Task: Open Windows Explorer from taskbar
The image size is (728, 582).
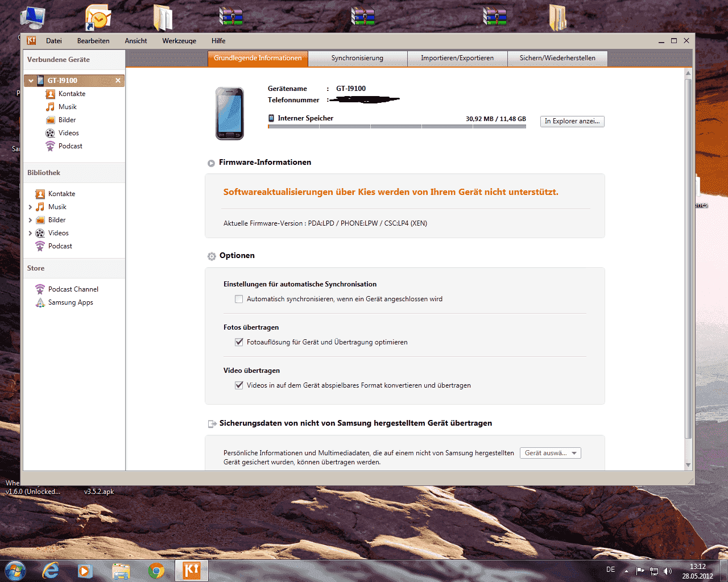Action: pos(121,571)
